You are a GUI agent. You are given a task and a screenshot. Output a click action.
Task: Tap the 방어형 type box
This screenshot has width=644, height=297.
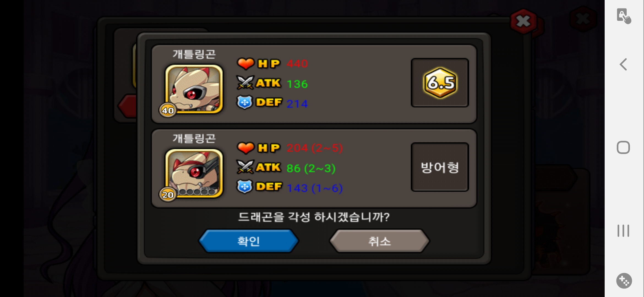(x=440, y=167)
